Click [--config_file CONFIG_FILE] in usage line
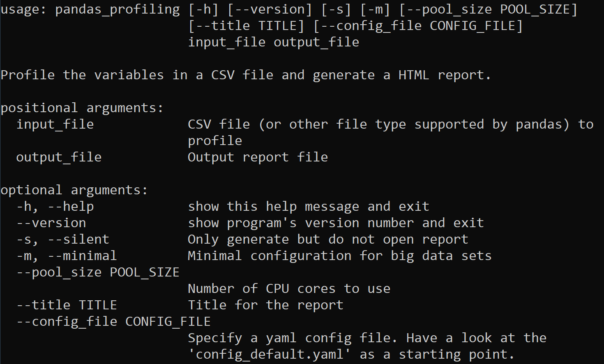 tap(418, 26)
